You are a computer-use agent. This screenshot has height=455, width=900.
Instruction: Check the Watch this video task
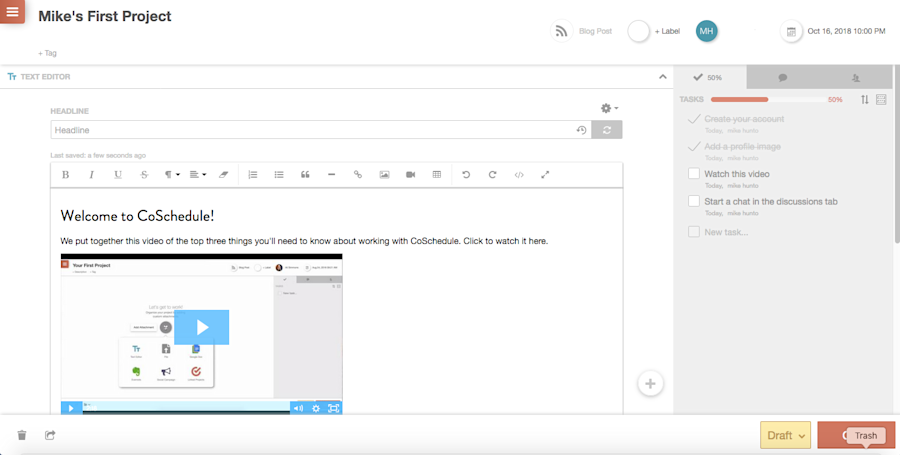[x=694, y=173]
